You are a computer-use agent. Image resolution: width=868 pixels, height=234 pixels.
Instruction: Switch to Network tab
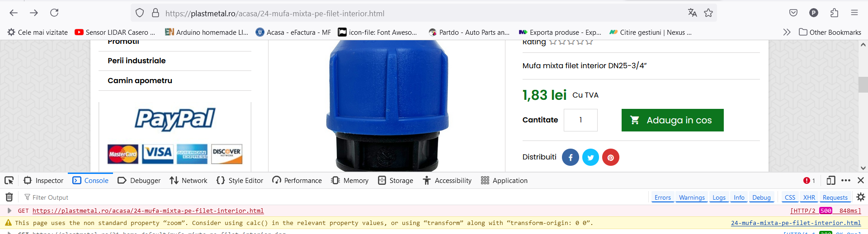click(189, 180)
